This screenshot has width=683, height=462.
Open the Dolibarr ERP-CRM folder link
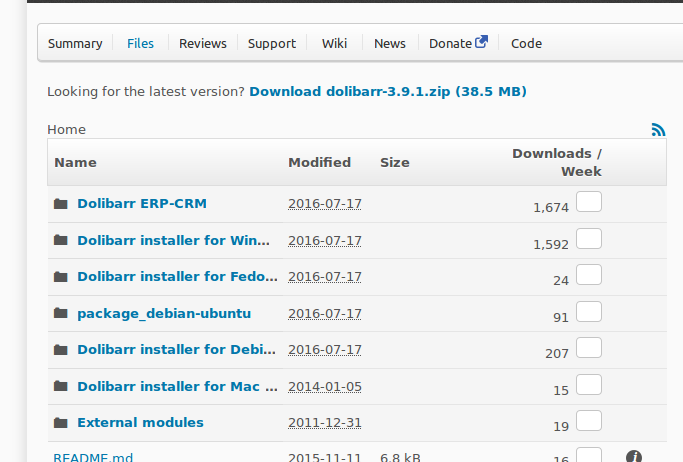click(x=142, y=203)
